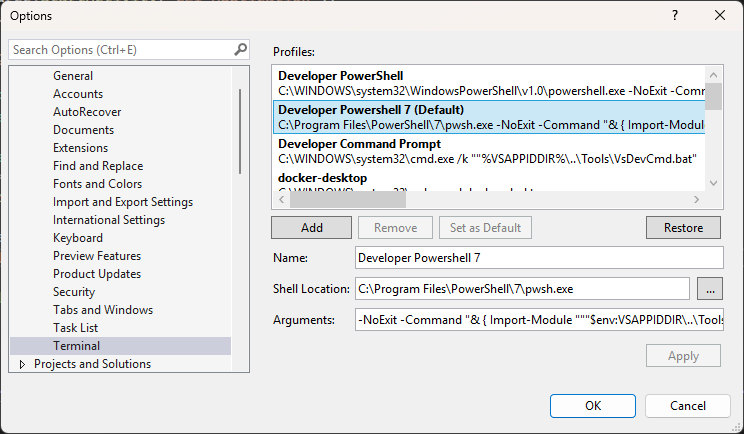Click the profiles list scroll-up arrow
744x434 pixels.
tap(713, 75)
